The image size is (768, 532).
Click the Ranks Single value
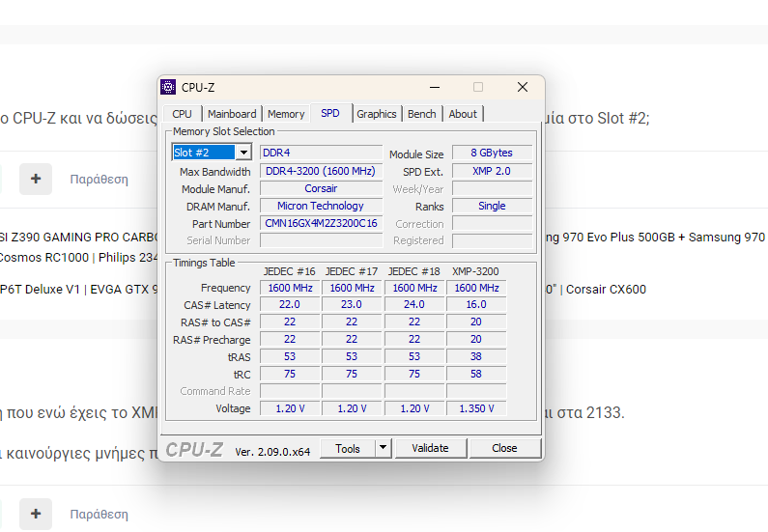(x=492, y=206)
